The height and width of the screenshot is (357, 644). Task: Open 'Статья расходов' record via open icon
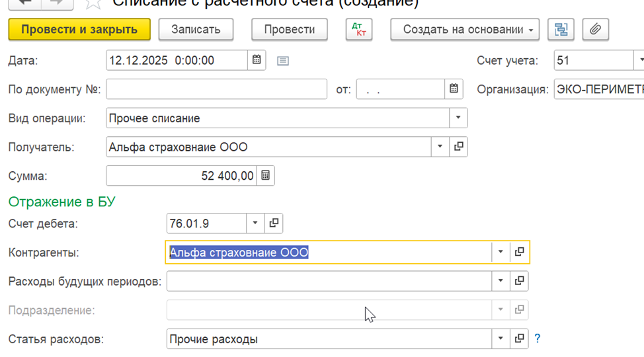pos(519,339)
